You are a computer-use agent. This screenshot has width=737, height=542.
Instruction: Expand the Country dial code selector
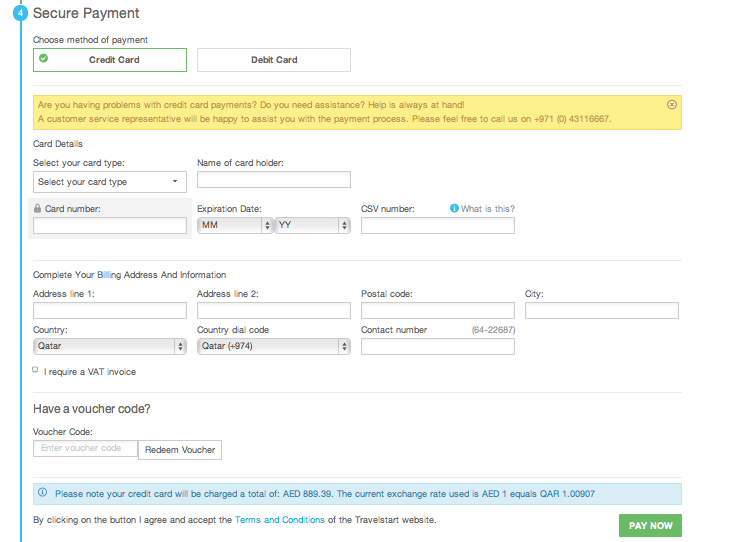pos(274,346)
